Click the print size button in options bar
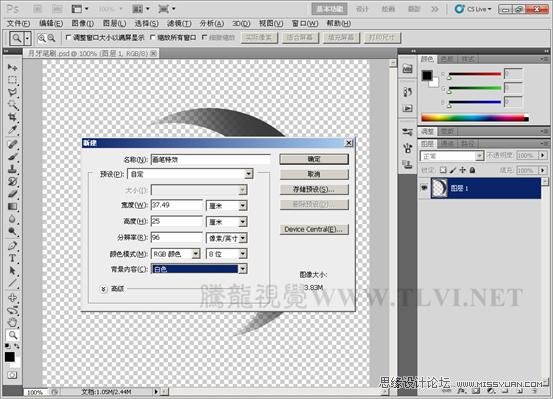The height and width of the screenshot is (399, 553). point(382,38)
